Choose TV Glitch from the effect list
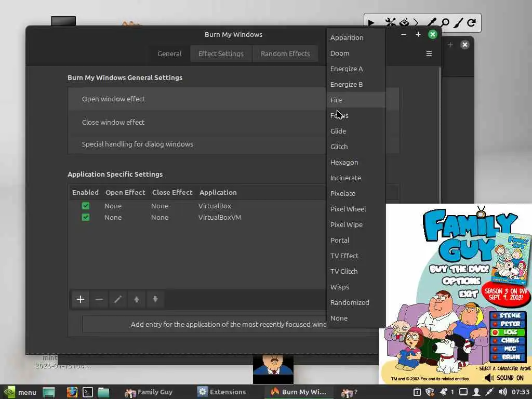Screen dimensions: 532x399 pyautogui.click(x=356, y=271)
